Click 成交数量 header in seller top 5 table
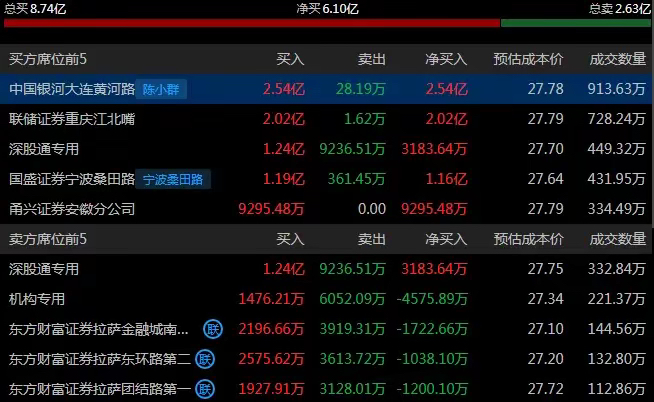654x402 pixels. (618, 239)
